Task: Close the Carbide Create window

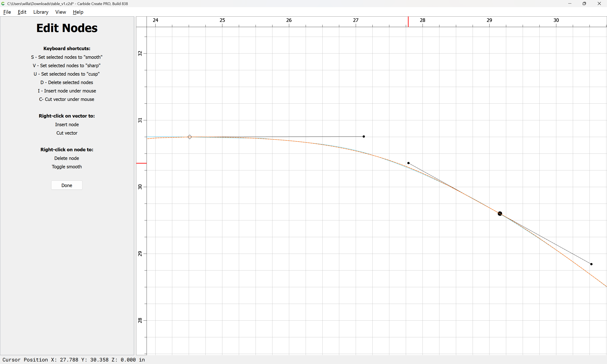Action: pyautogui.click(x=599, y=3)
